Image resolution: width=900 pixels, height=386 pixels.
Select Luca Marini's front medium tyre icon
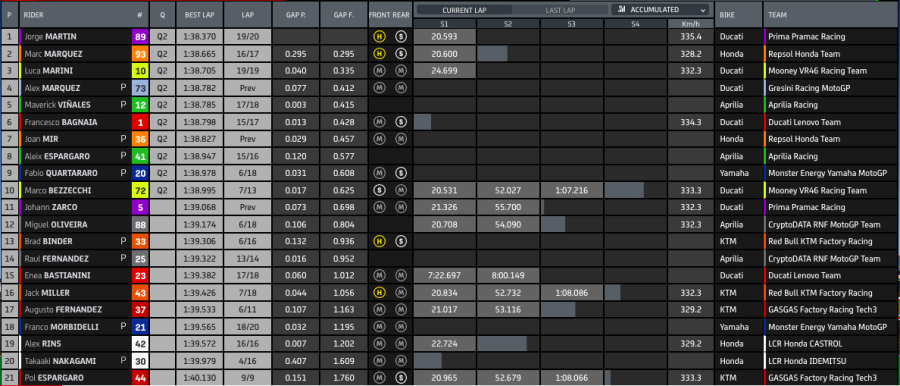coord(379,71)
